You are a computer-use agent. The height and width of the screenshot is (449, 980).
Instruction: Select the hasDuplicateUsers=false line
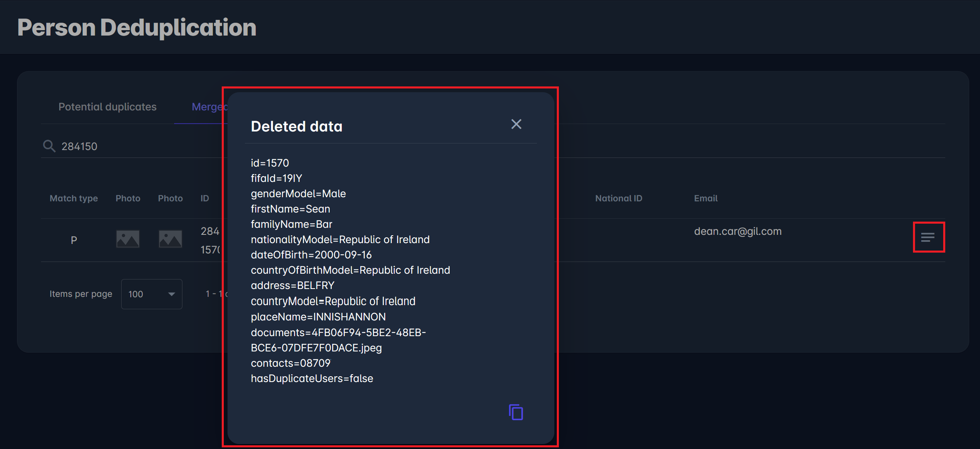312,378
